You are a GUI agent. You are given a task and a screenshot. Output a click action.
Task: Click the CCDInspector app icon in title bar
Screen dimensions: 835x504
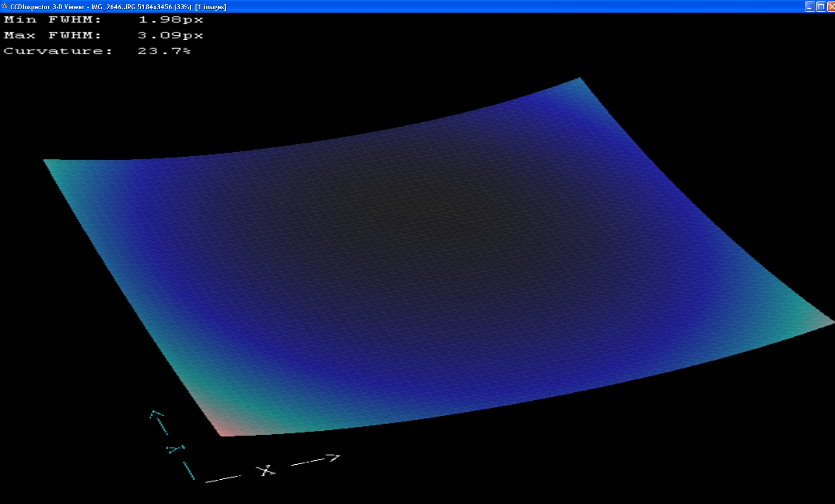(x=5, y=6)
